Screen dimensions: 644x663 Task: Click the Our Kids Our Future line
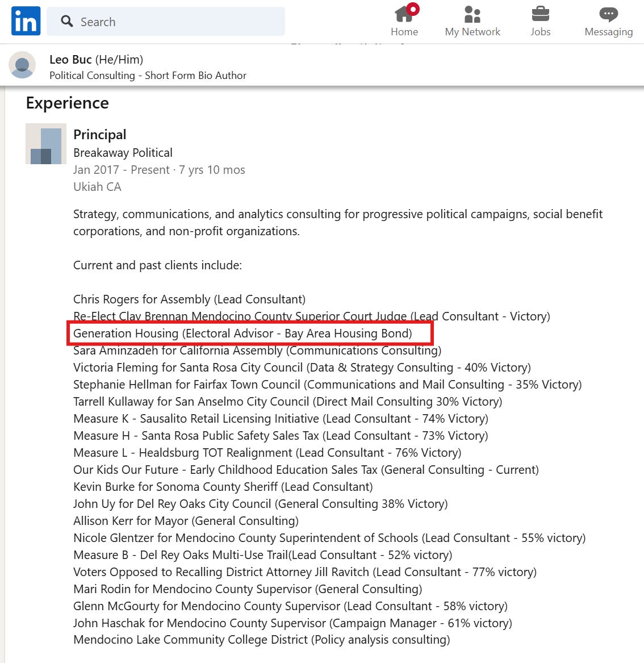306,470
